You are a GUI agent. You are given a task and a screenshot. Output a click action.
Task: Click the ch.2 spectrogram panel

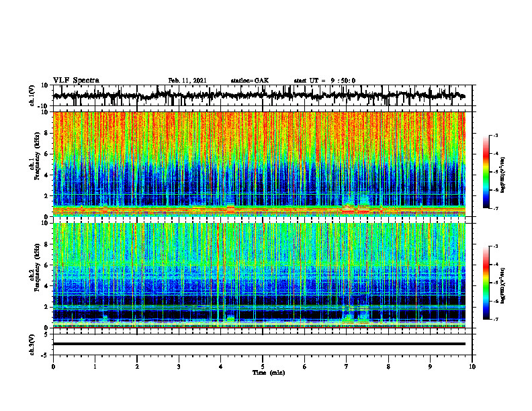tap(259, 275)
